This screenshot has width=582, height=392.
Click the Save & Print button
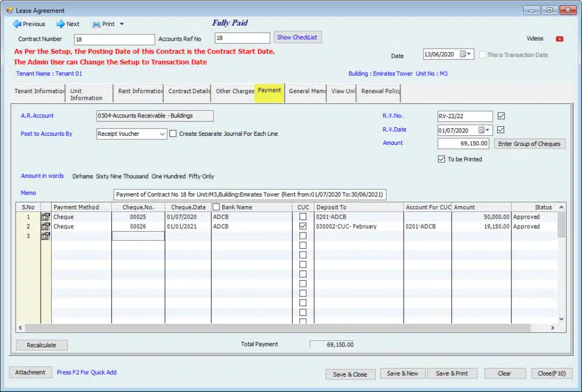452,373
